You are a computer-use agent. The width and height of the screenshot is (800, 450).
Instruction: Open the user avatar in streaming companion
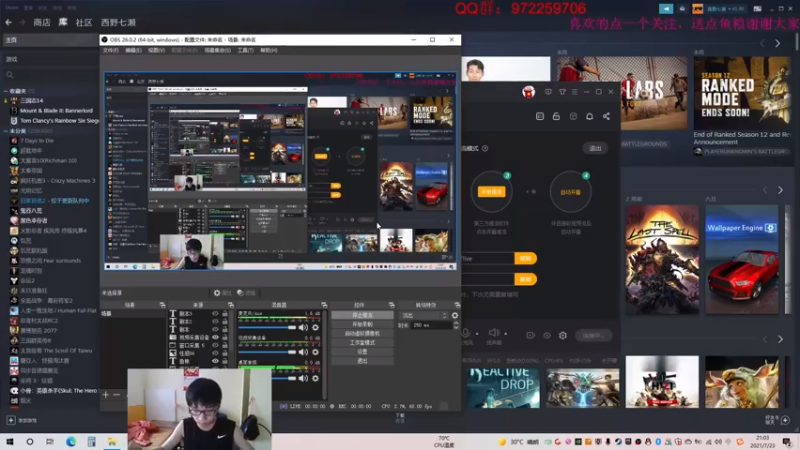coord(529,92)
